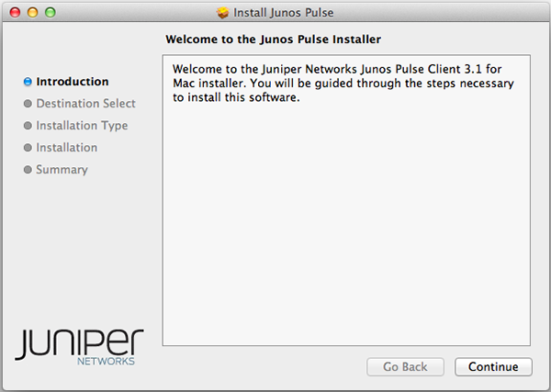This screenshot has width=551, height=392.
Task: Click the gray Installation Type step bullet
Action: click(28, 126)
